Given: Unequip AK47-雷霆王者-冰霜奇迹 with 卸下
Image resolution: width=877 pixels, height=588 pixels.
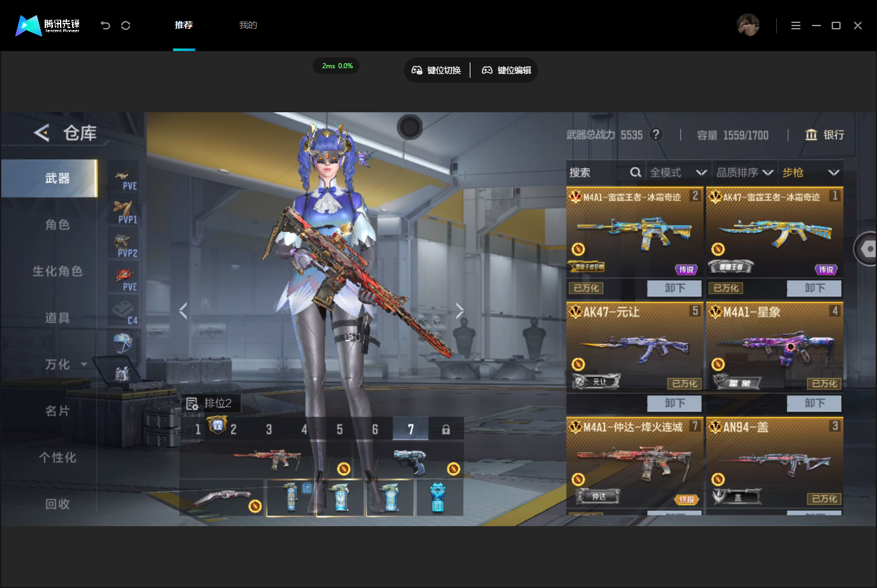Looking at the screenshot, I should [x=814, y=288].
